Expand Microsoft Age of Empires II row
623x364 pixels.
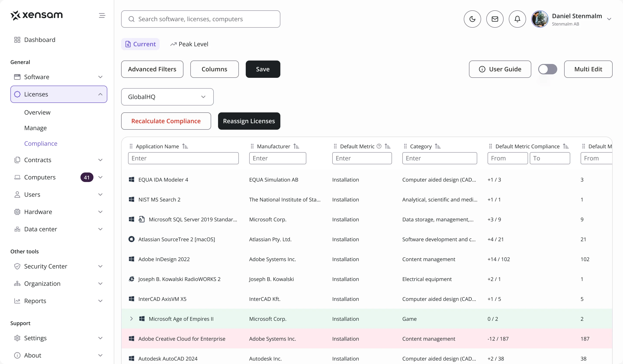[132, 319]
